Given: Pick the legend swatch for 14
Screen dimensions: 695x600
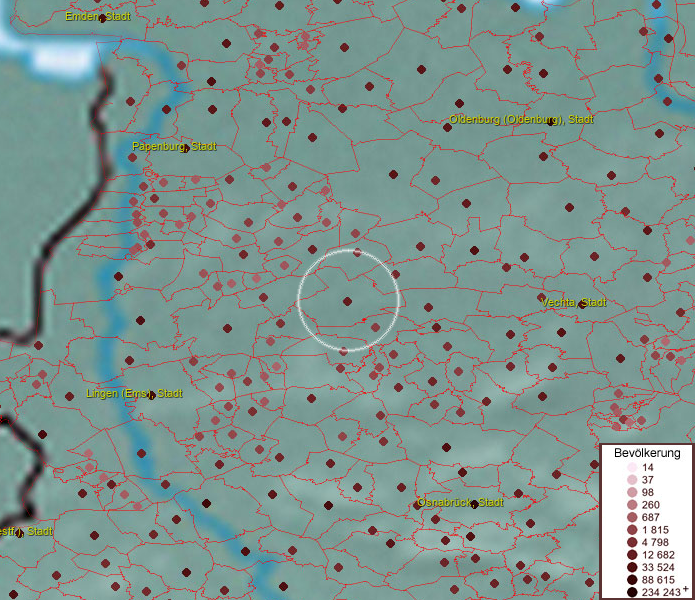Looking at the screenshot, I should [x=632, y=467].
